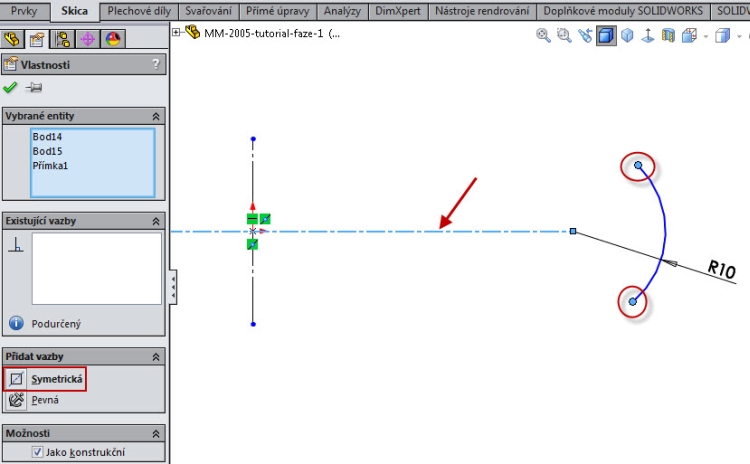
Task: Confirm properties with the green checkmark
Action: point(10,88)
